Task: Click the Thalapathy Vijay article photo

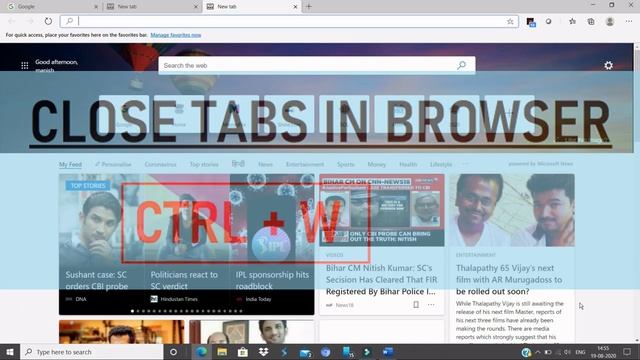Action: (x=512, y=210)
